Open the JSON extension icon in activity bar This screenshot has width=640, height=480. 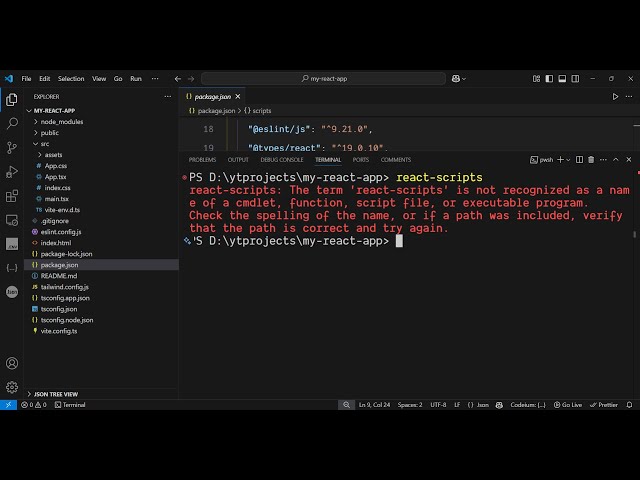[12, 291]
